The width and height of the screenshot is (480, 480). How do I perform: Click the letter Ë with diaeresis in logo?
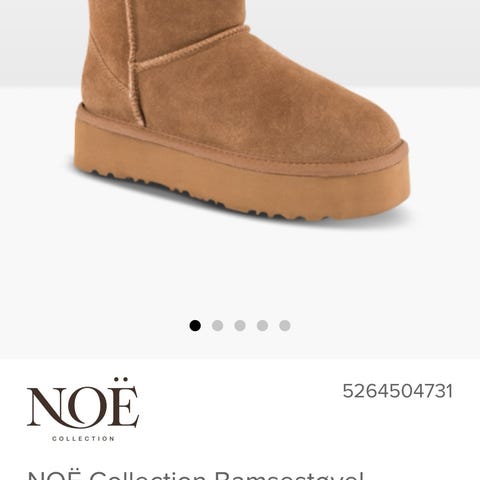coord(123,403)
